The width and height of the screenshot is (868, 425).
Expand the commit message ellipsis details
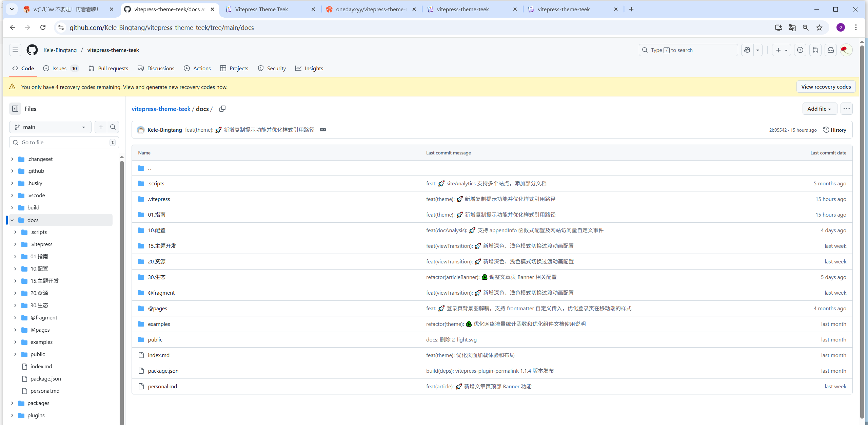coord(323,130)
